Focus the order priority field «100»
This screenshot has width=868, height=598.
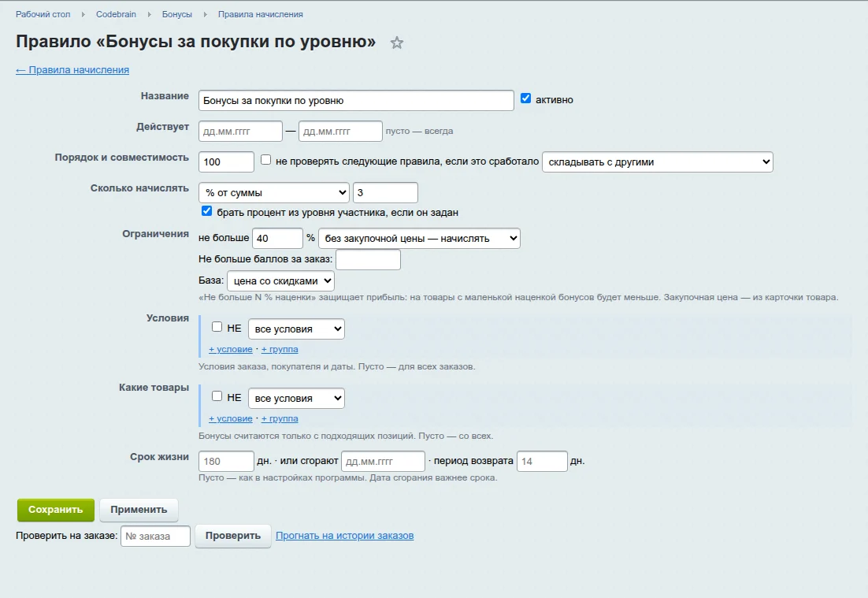coord(226,162)
